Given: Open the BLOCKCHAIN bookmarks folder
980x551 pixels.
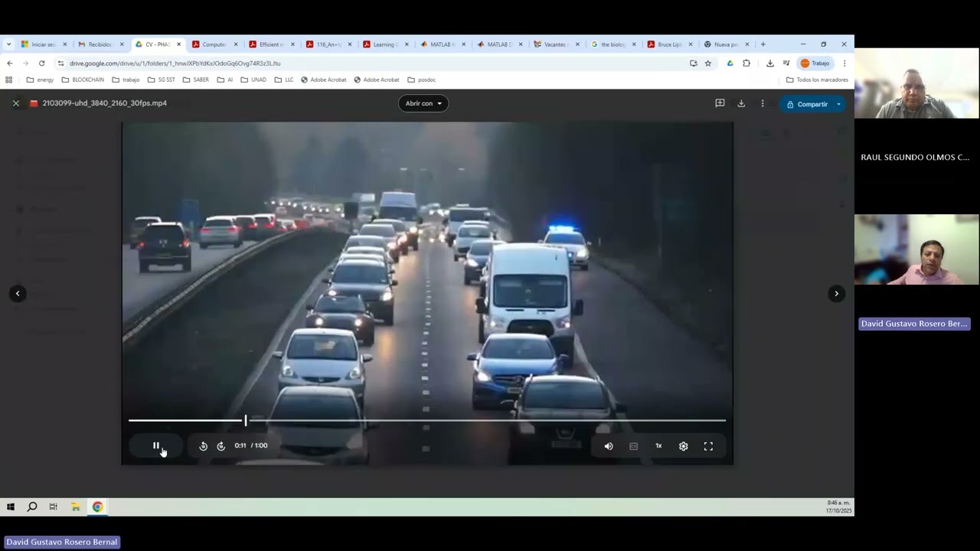Looking at the screenshot, I should pos(83,80).
